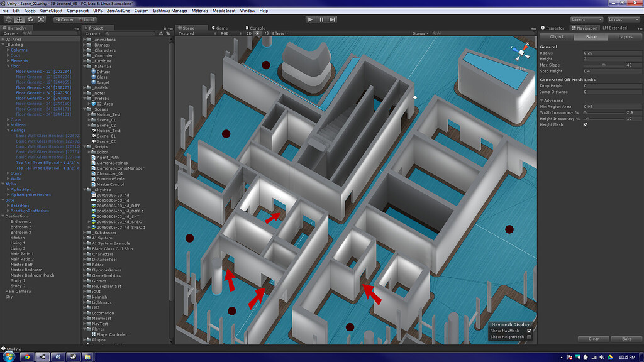This screenshot has width=644, height=362.
Task: Select the Hand tool
Action: [9, 19]
